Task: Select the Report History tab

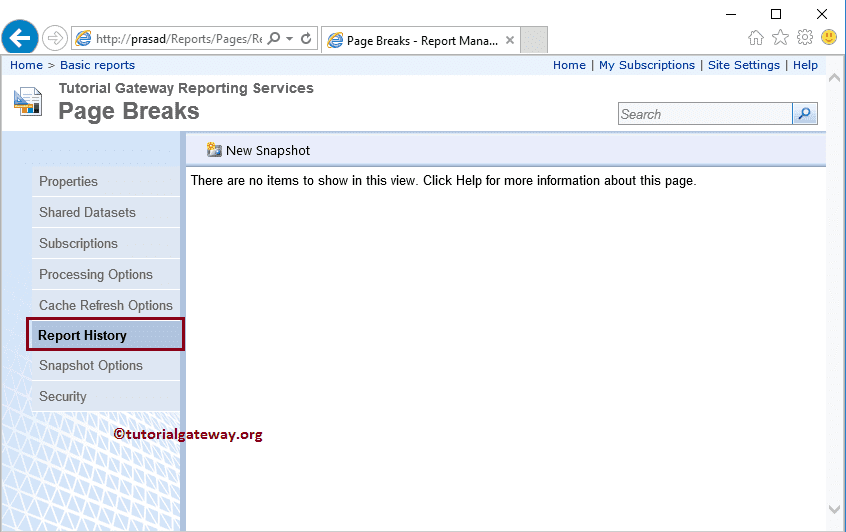Action: pos(106,335)
